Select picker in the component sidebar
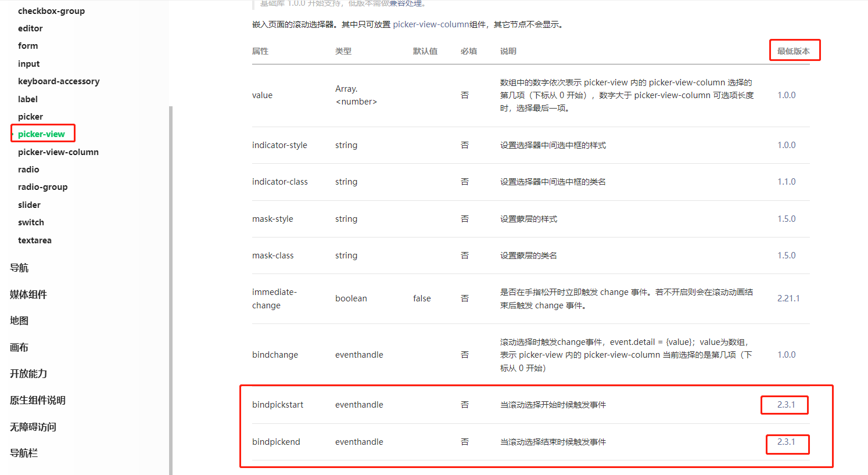868x475 pixels. coord(30,116)
